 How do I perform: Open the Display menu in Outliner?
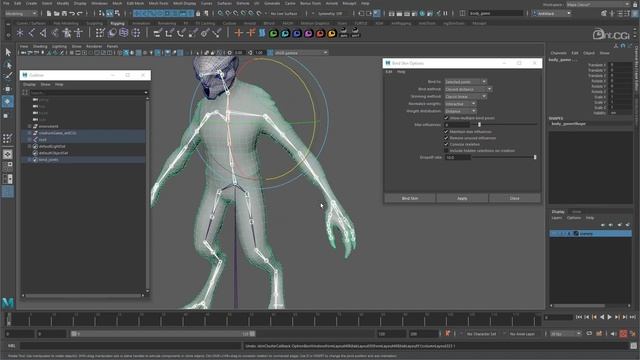point(29,84)
